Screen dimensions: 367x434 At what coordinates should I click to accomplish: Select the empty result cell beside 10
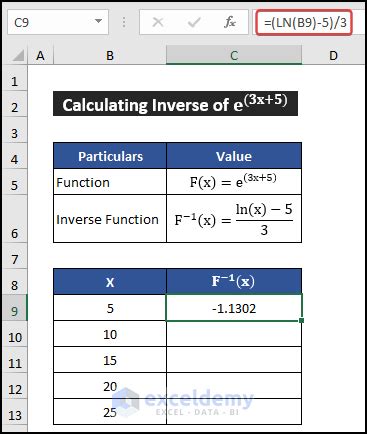tap(234, 334)
